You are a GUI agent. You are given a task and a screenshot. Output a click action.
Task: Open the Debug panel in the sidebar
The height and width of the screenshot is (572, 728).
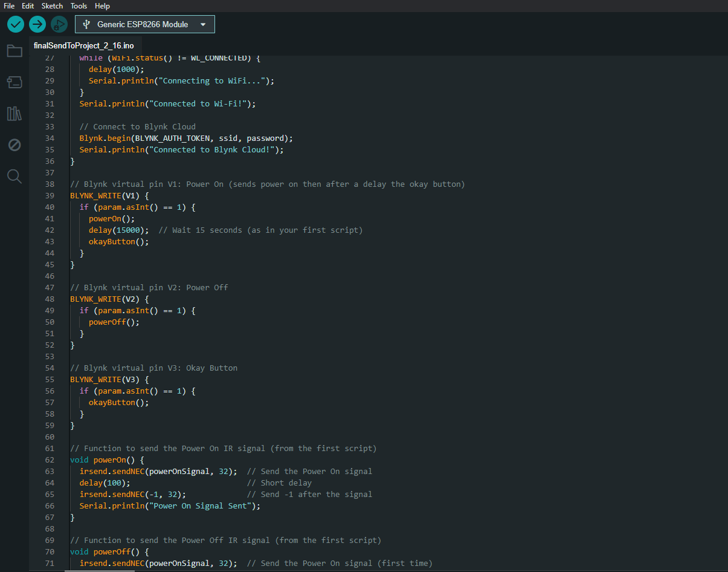click(x=14, y=145)
